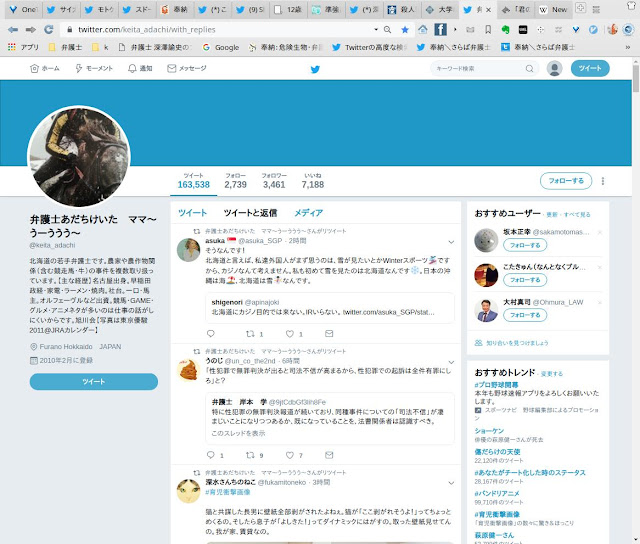Click the #育児衝撃画像 hashtag in tweet
This screenshot has width=640, height=544.
tap(227, 492)
